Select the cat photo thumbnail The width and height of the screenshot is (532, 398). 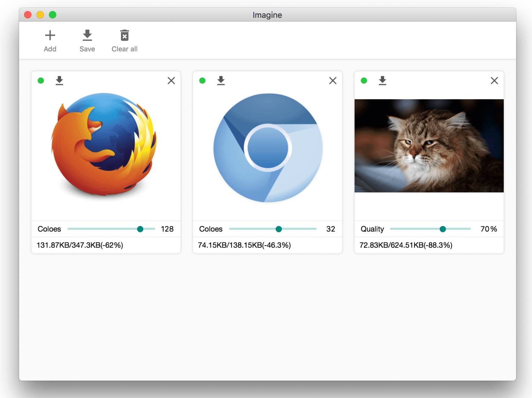pyautogui.click(x=429, y=146)
